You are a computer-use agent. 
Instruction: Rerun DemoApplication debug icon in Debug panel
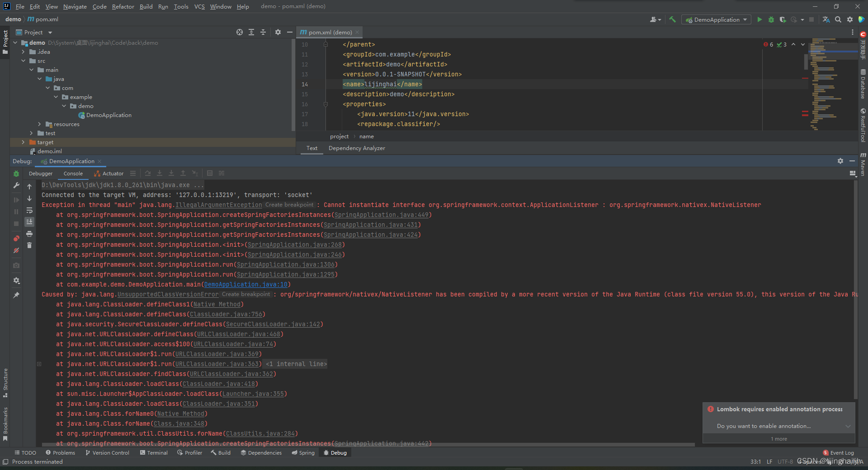tap(16, 174)
